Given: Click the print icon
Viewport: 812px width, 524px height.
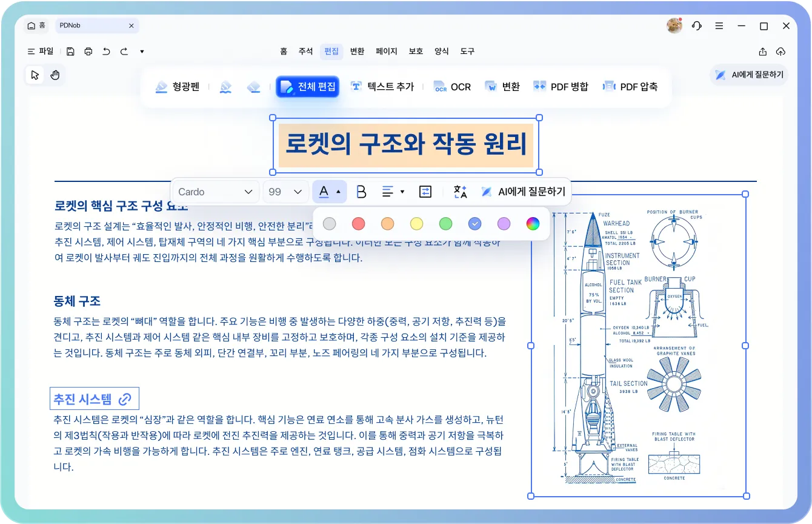Looking at the screenshot, I should [x=88, y=52].
